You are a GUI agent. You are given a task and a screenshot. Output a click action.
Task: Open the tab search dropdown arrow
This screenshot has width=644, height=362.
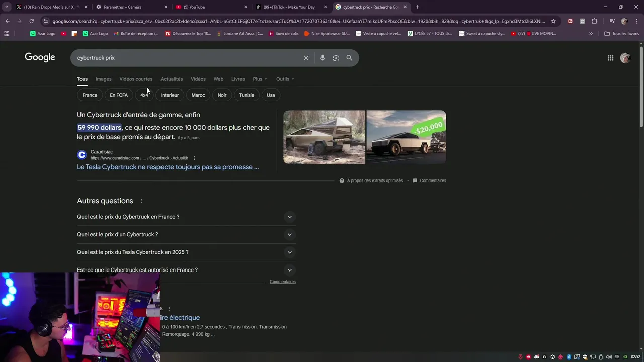tap(7, 7)
